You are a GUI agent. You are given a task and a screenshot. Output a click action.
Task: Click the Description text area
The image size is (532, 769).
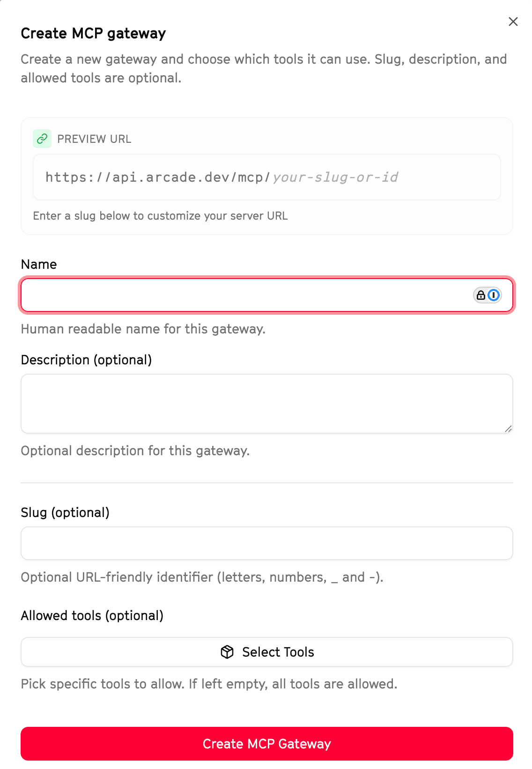[266, 403]
